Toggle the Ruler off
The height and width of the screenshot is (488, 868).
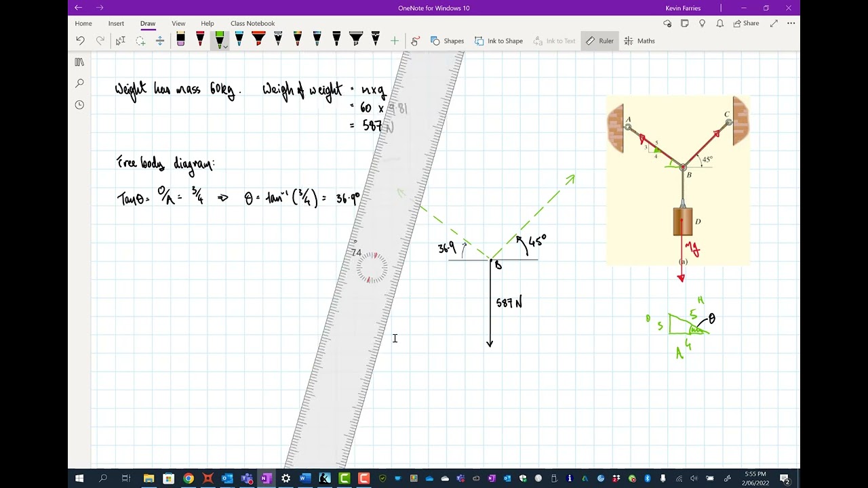pyautogui.click(x=599, y=41)
